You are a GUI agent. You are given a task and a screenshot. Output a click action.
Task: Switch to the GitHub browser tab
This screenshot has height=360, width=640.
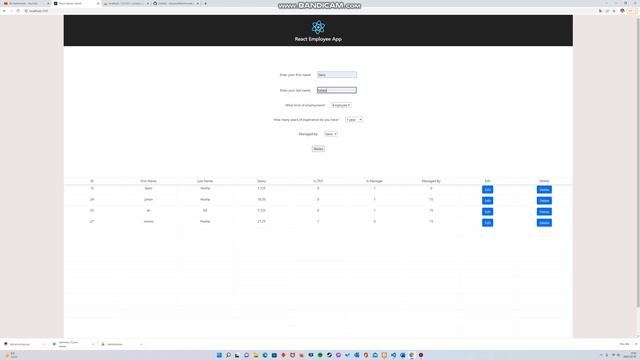click(175, 3)
